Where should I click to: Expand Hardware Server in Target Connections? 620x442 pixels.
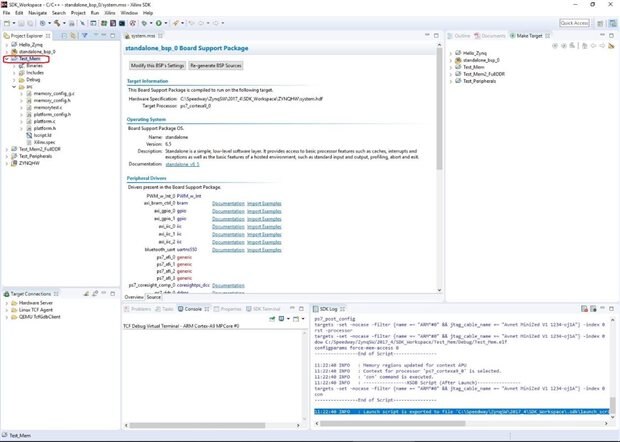click(5, 301)
